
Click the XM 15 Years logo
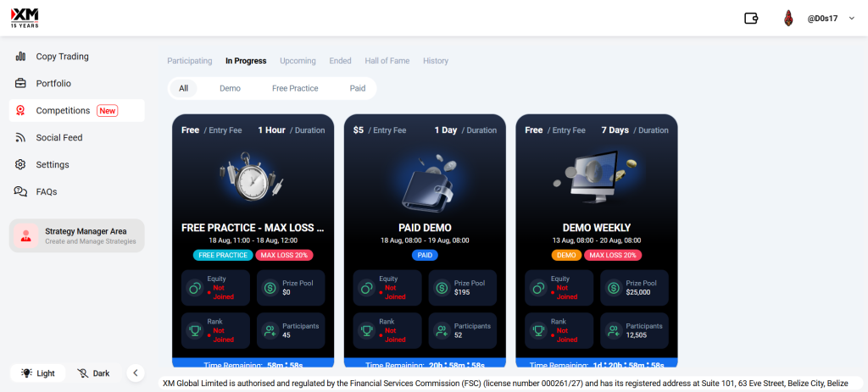coord(25,18)
